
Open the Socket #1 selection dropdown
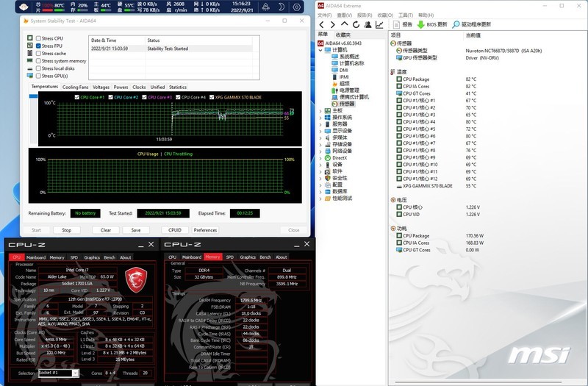tap(58, 373)
